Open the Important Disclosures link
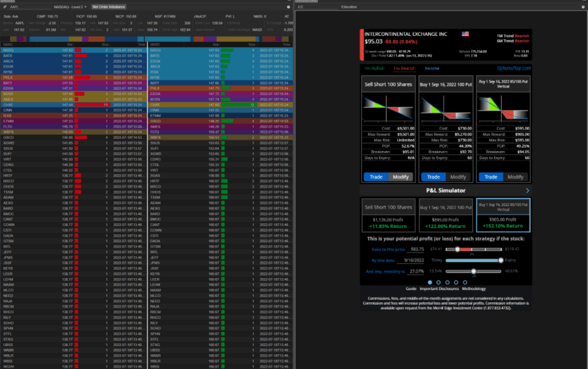 [439, 289]
